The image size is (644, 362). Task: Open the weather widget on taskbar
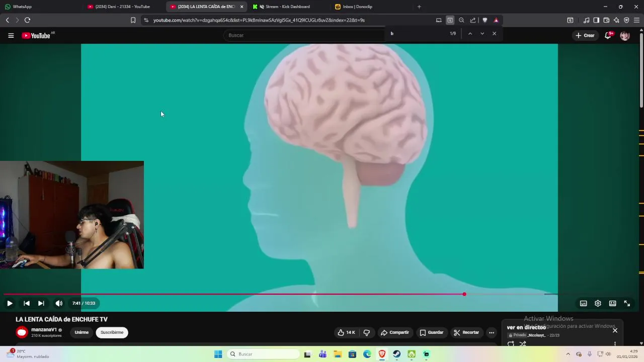pos(28,354)
